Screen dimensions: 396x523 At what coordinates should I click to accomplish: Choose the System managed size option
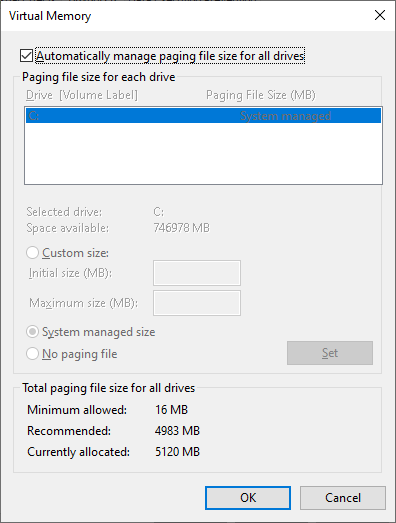32,332
